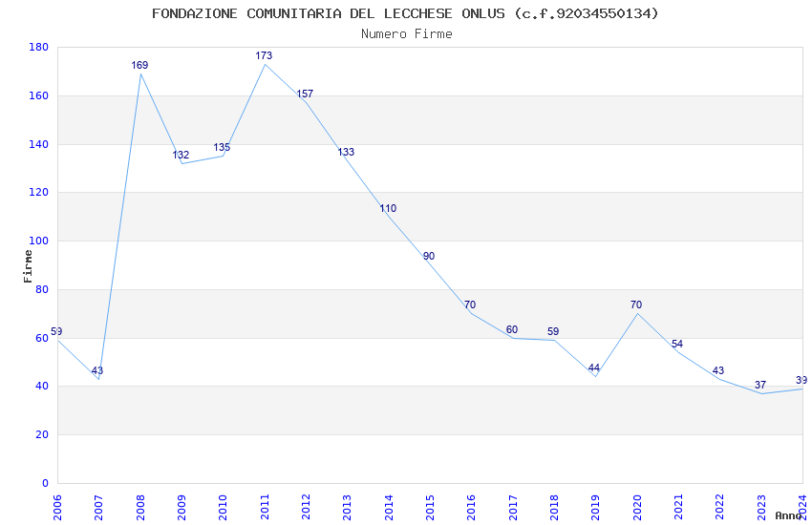Click the y-axis value 0
The width and height of the screenshot is (812, 525).
point(46,483)
